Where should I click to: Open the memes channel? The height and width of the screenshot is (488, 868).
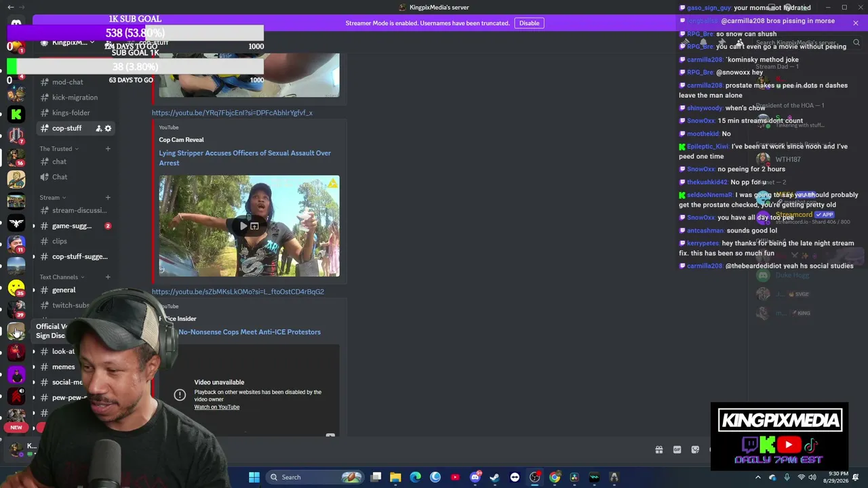pyautogui.click(x=63, y=367)
